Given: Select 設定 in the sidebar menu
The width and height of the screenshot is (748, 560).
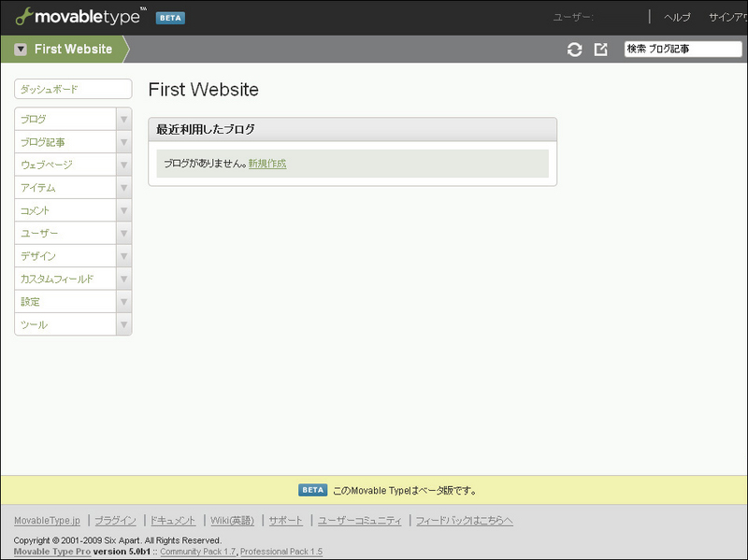Looking at the screenshot, I should tap(65, 302).
